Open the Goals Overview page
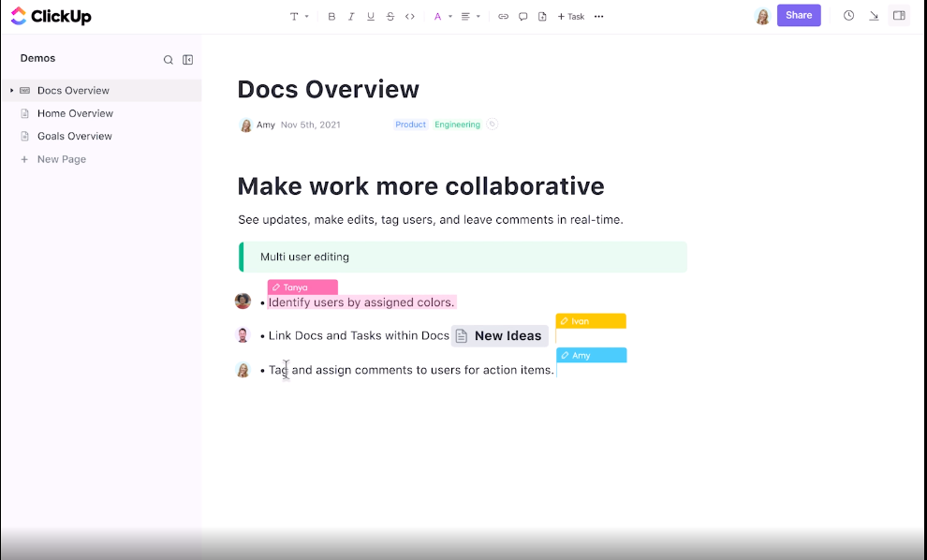The height and width of the screenshot is (560, 927). pyautogui.click(x=75, y=136)
